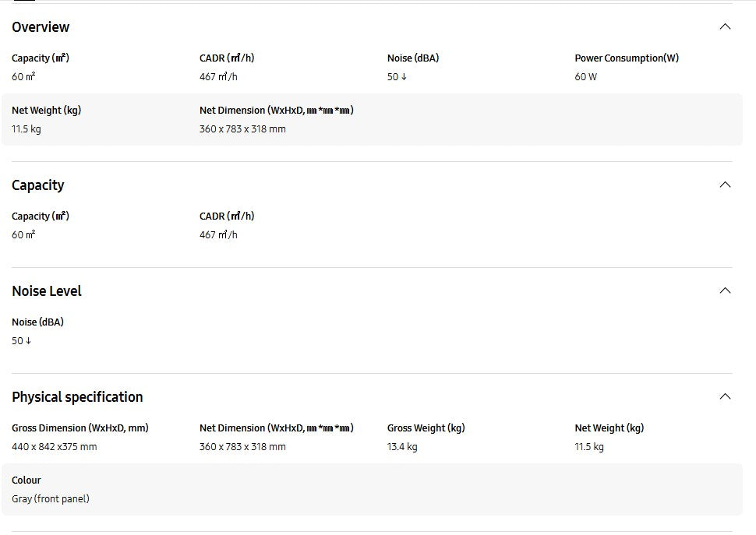Click the Gross Weight (kg) label
This screenshot has height=535, width=756.
tap(426, 428)
